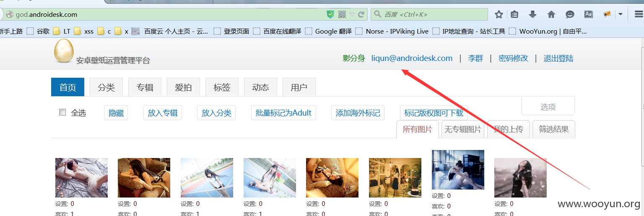This screenshot has width=644, height=216.
Task: Open the address bar history dropdown arrow
Action: [352, 15]
